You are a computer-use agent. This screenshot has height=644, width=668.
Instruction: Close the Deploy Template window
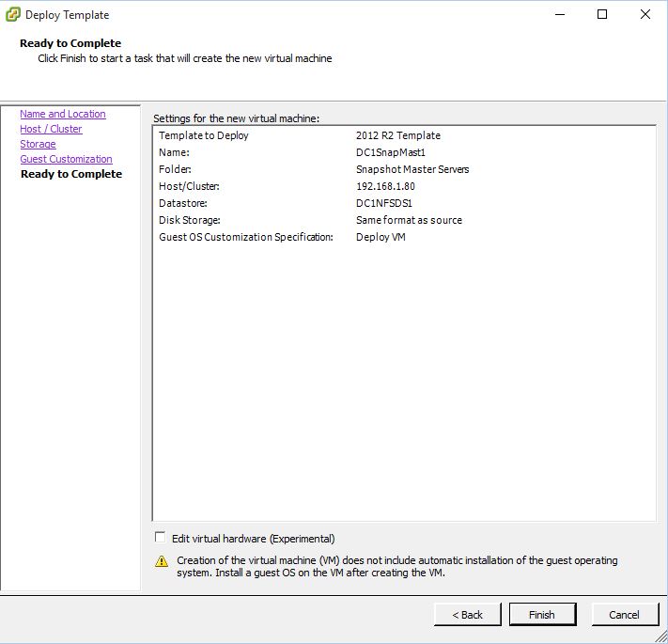pos(645,14)
